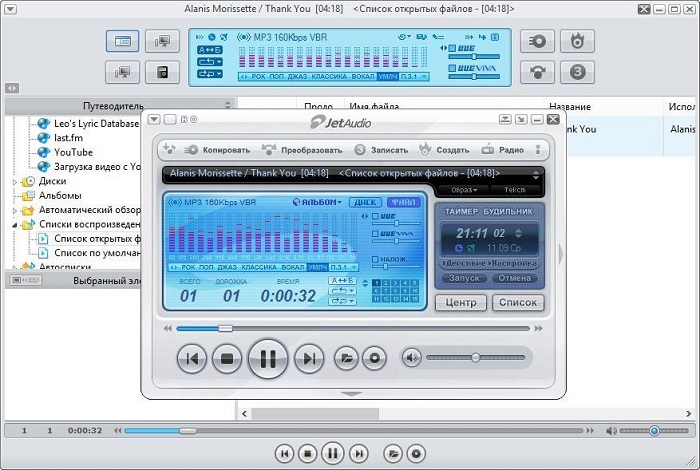The image size is (700, 470).
Task: Click the music download icon before Копировать
Action: (x=169, y=149)
